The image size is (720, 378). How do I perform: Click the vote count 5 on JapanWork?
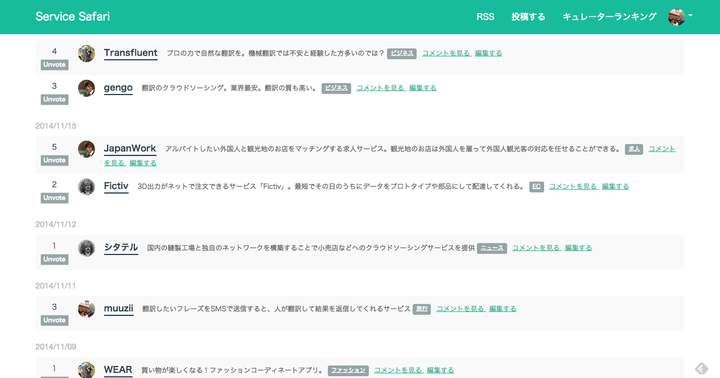[x=54, y=147]
